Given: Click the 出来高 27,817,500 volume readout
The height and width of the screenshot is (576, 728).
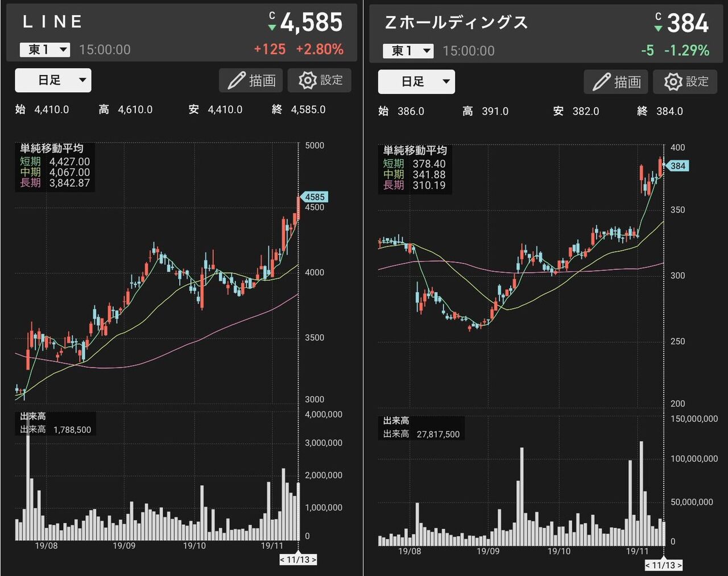Looking at the screenshot, I should tap(421, 434).
